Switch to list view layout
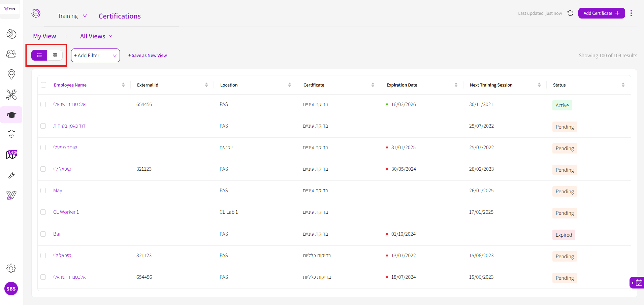 (39, 55)
